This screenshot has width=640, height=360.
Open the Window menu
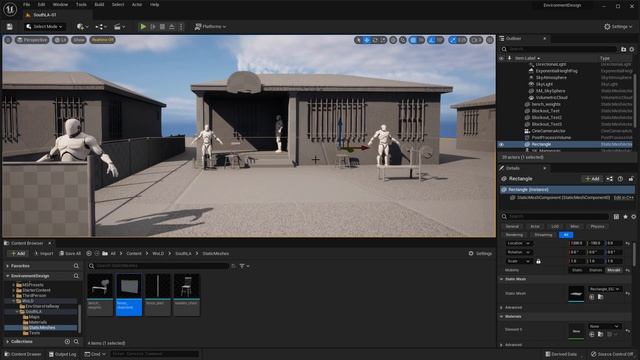tap(60, 4)
